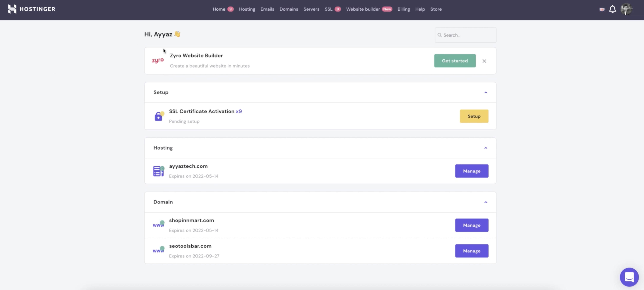Click the ayyaztech.com hosting server icon
Viewport: 644px width, 290px height.
(159, 171)
